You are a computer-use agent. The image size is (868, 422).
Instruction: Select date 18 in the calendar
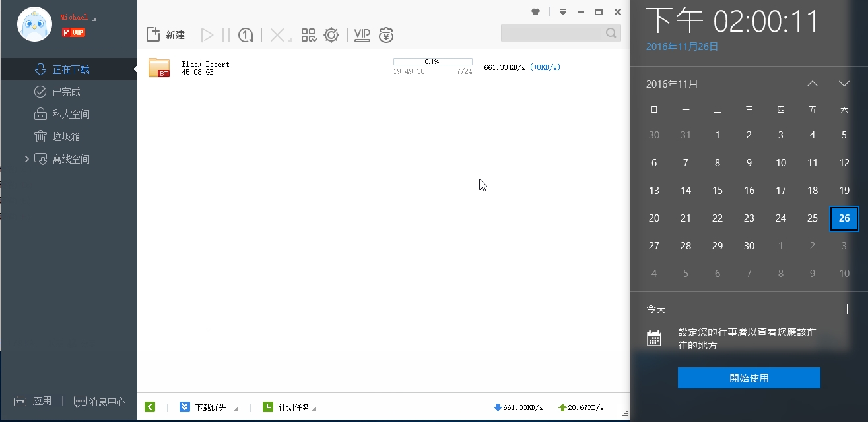[x=813, y=191]
